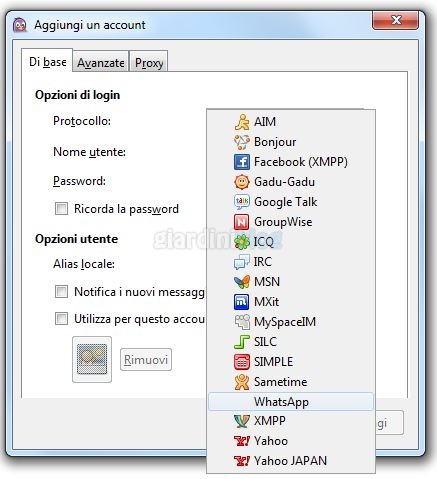Screen dimensions: 437x479
Task: Choose the Google Talk icon
Action: pos(242,202)
